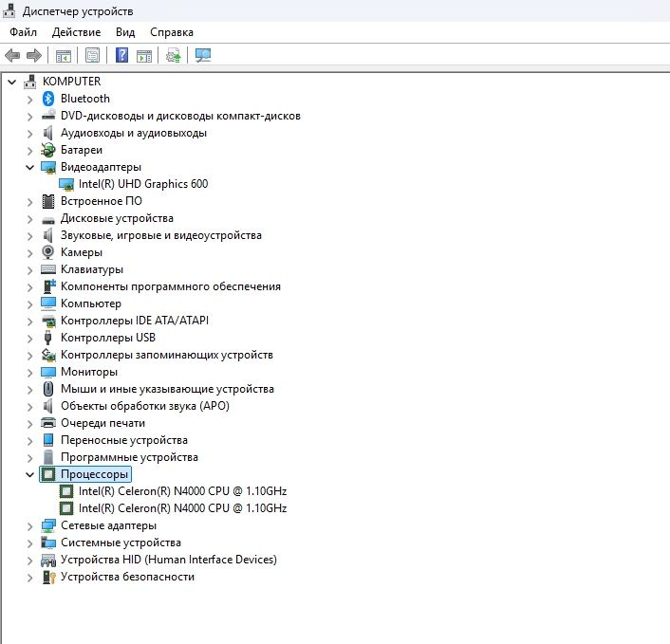Expand the Мониторы category
670x644 pixels.
(x=29, y=373)
